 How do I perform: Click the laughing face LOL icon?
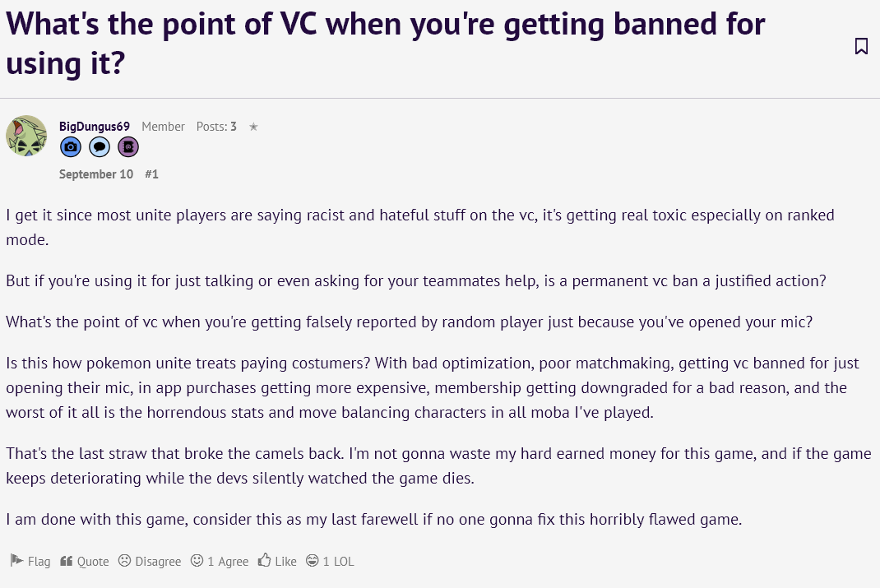point(312,560)
